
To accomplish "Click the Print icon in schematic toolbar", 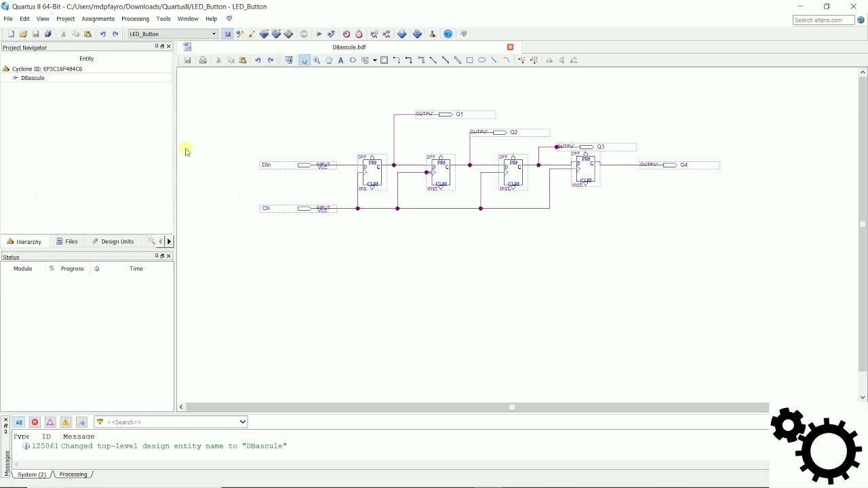I will (203, 60).
